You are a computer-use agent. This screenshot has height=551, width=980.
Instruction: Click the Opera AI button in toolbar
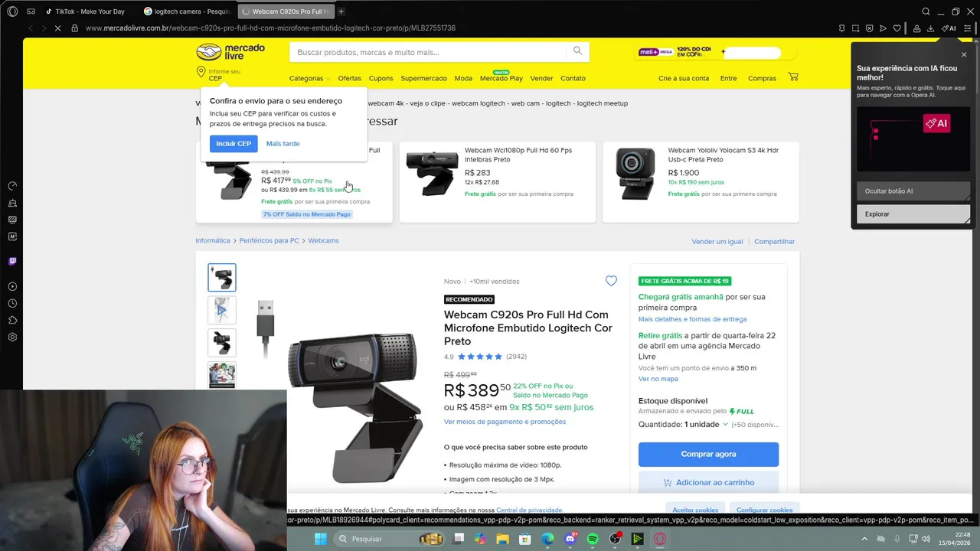click(x=949, y=28)
